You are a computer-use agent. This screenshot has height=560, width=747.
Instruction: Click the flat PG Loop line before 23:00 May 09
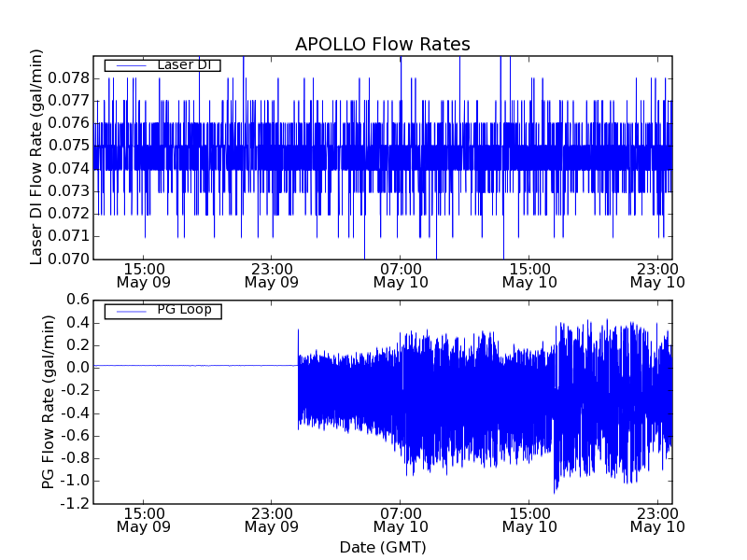(x=196, y=366)
